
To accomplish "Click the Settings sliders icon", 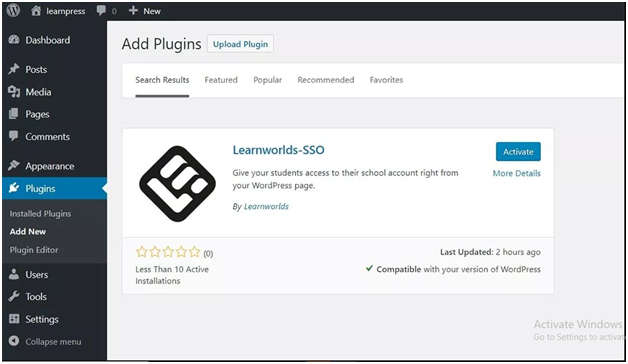I will pos(14,319).
